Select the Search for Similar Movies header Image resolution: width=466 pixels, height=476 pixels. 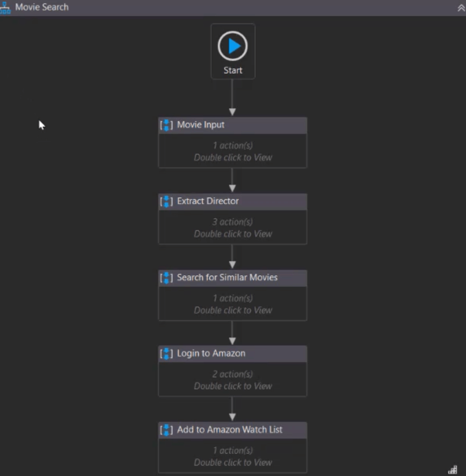233,278
